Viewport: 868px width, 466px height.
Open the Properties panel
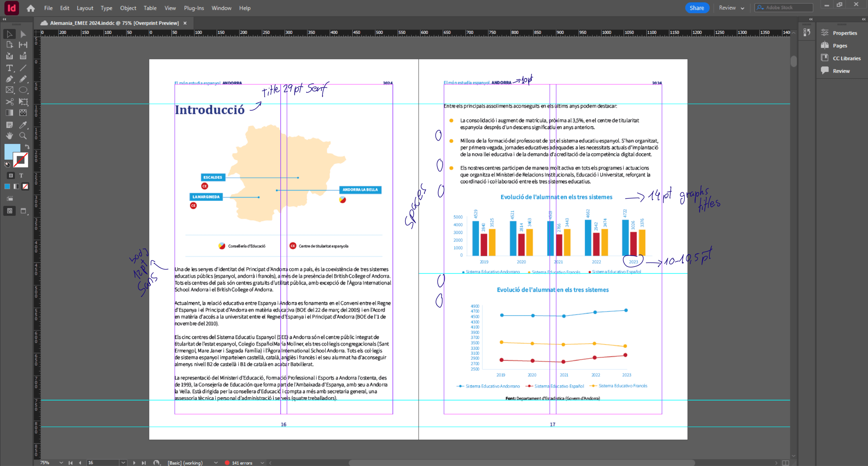point(844,33)
